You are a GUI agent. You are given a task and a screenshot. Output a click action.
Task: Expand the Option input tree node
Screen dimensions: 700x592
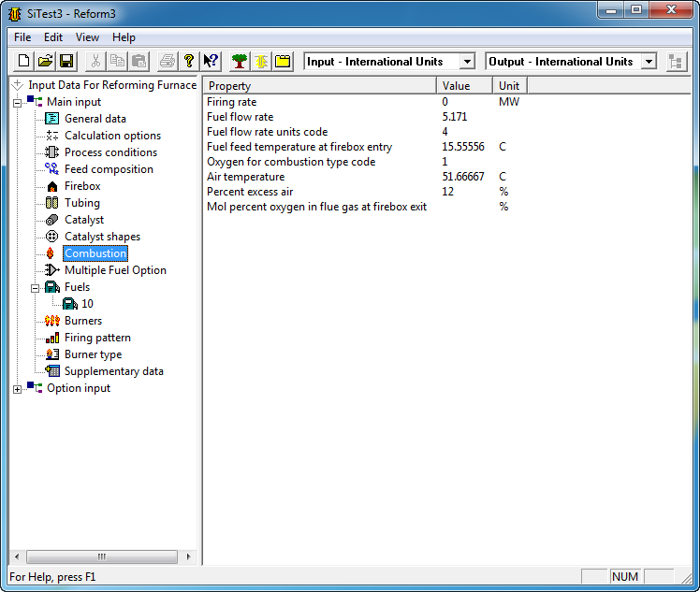point(18,389)
